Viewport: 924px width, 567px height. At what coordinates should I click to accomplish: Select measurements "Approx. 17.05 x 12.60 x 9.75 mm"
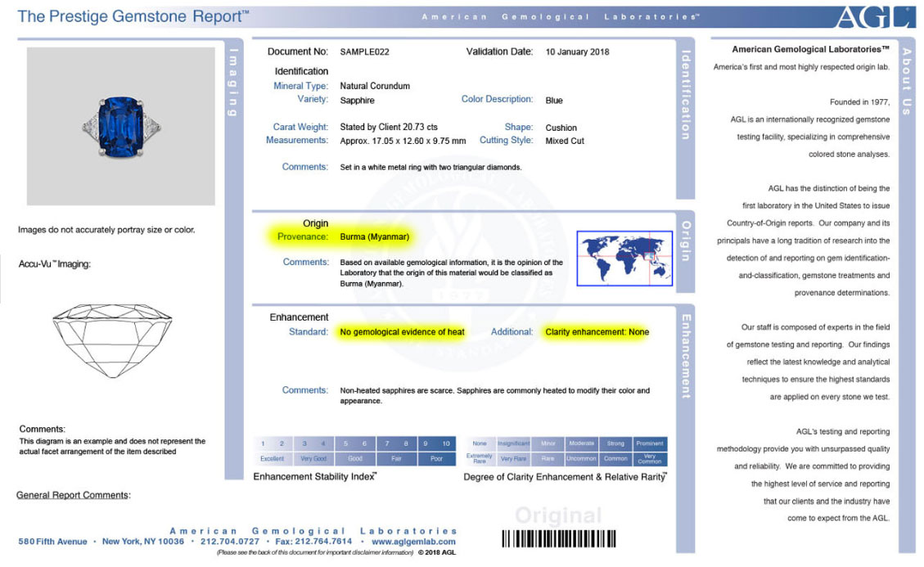click(403, 141)
